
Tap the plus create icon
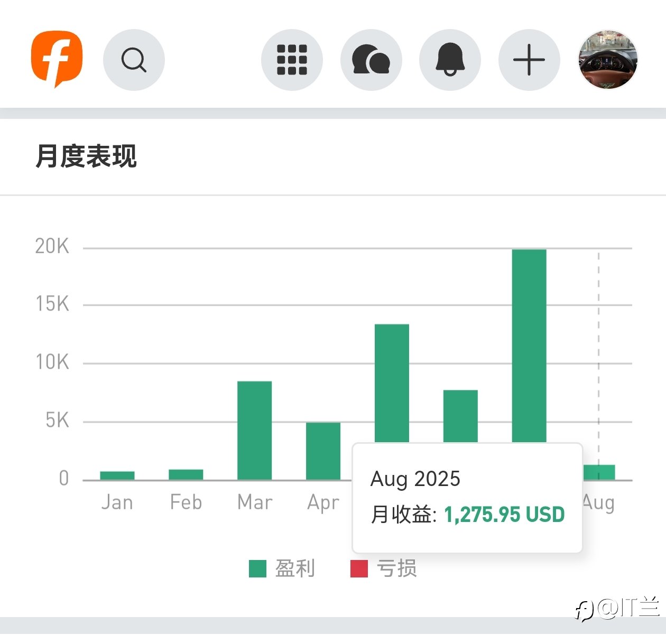tap(529, 60)
